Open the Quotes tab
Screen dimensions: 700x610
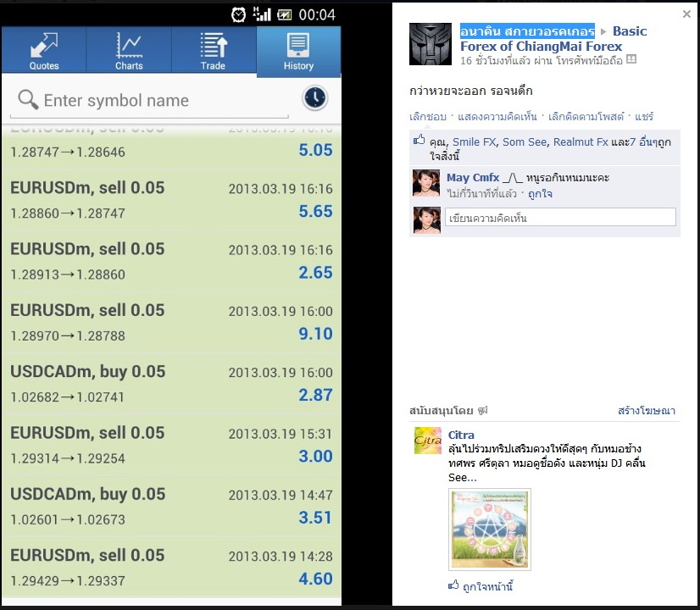(44, 51)
